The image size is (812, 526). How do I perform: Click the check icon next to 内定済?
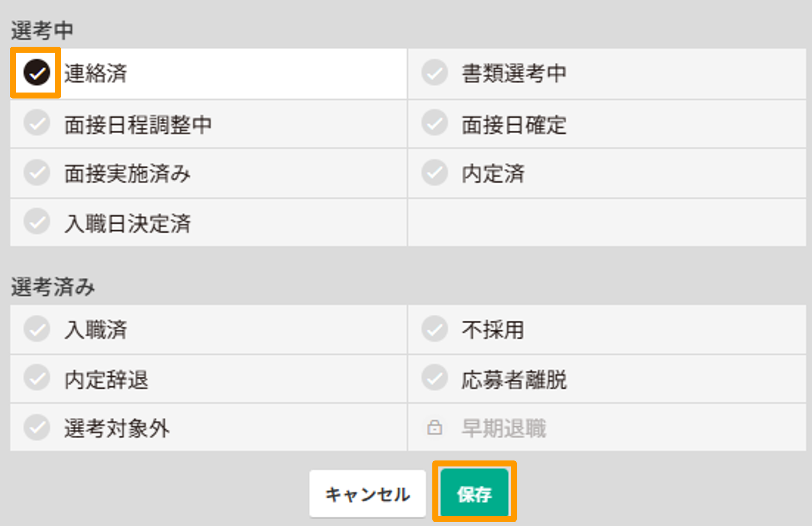[434, 173]
